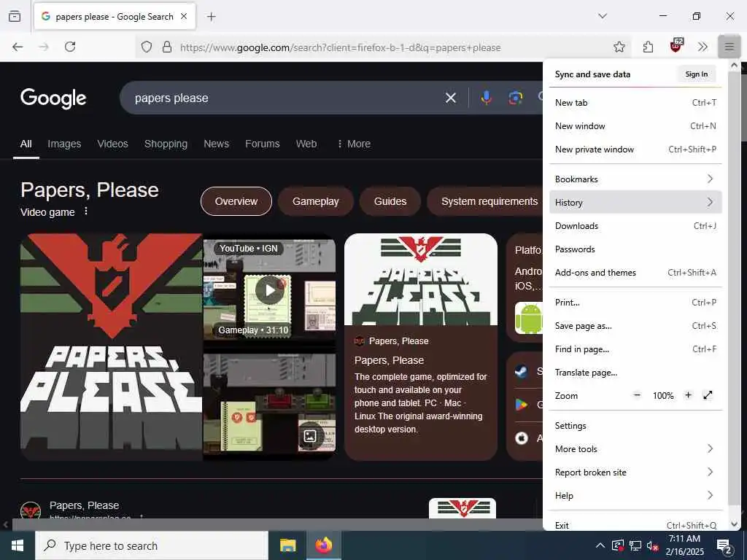
Task: Open Settings from menu
Action: [635, 426]
